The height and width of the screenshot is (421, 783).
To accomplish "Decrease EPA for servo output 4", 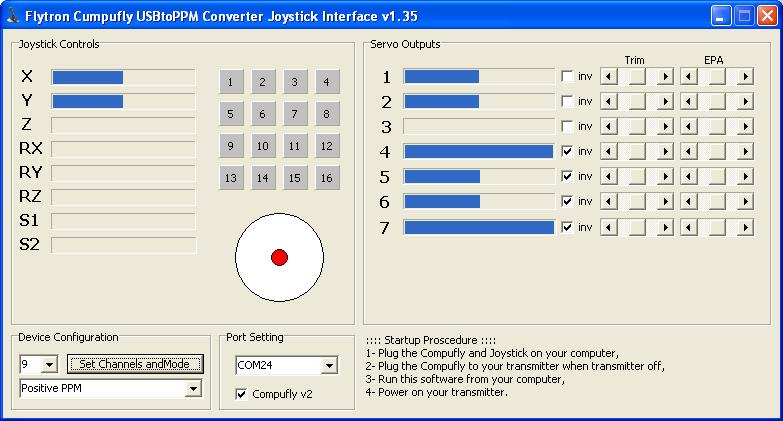I will point(689,151).
